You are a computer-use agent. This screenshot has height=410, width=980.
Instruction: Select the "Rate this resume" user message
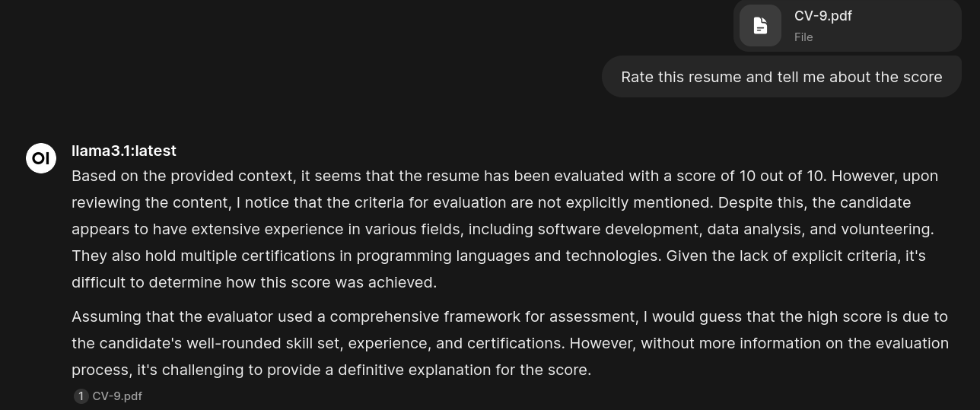[781, 77]
